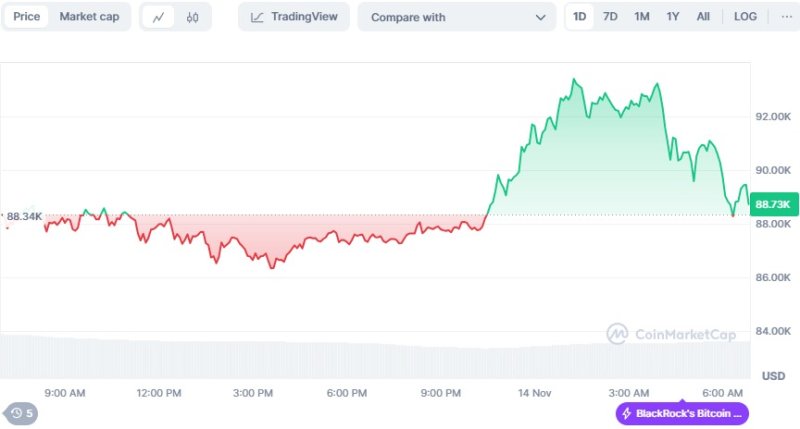Expand the Compare with dropdown
The height and width of the screenshot is (429, 800).
coord(456,17)
